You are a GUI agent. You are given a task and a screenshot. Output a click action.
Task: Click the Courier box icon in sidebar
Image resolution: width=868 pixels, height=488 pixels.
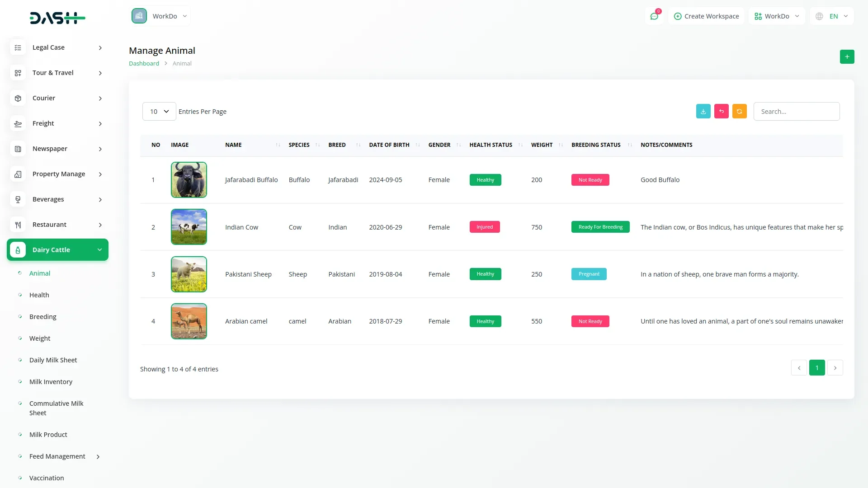click(x=18, y=98)
